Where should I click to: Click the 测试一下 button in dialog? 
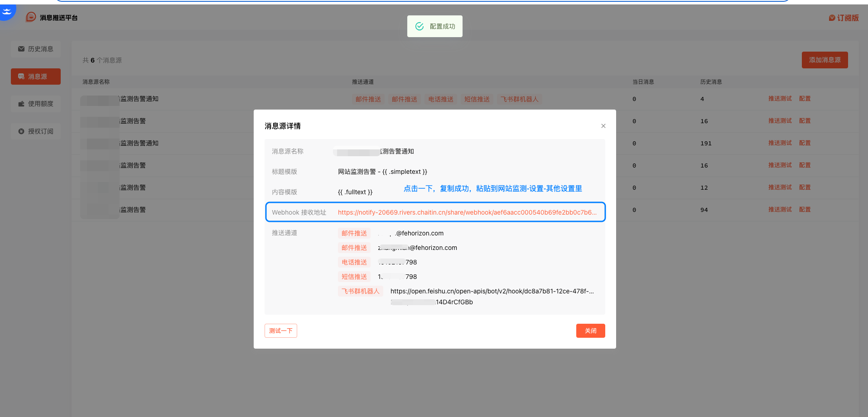280,331
